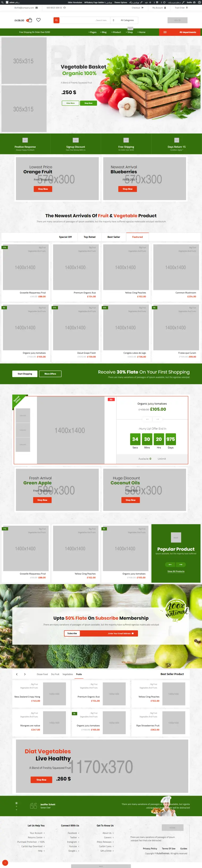Click envelope icon in email address field
202x868 pixels.
tap(133, 633)
